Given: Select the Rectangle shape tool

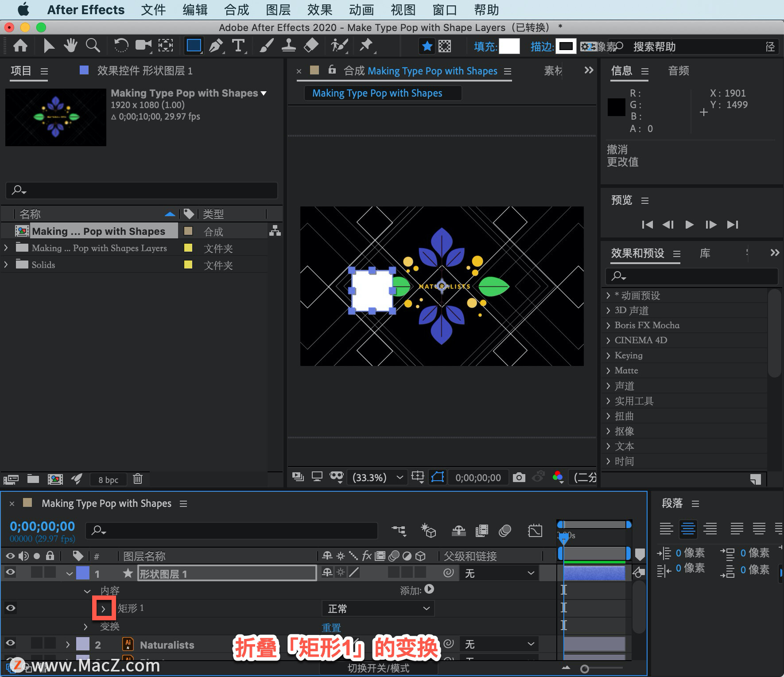Looking at the screenshot, I should pyautogui.click(x=194, y=46).
